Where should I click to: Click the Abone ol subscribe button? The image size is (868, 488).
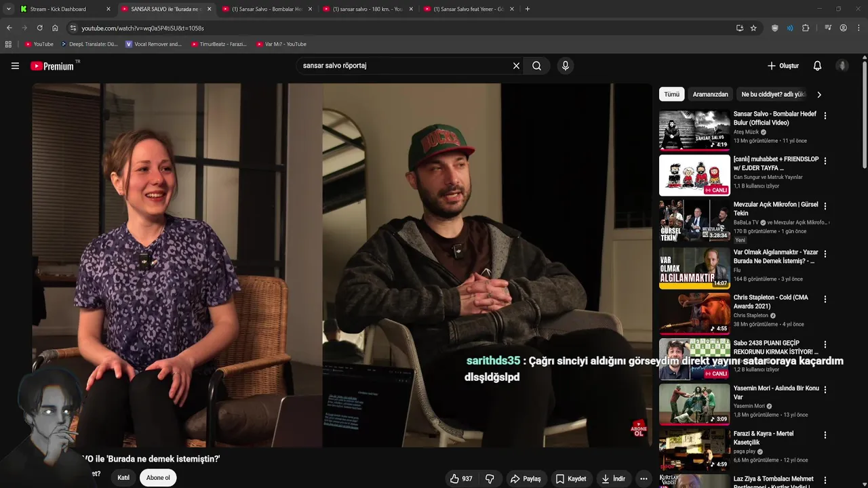pos(158,478)
